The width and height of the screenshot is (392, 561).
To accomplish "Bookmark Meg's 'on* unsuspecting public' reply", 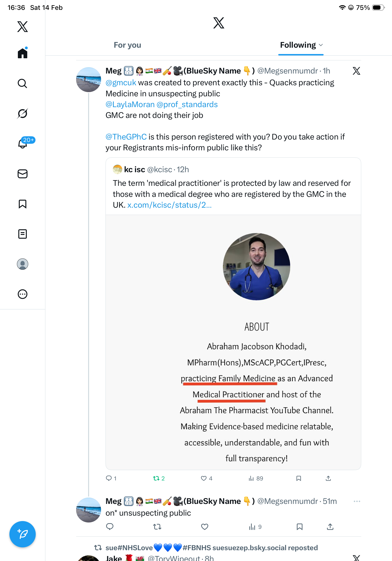I will (299, 527).
